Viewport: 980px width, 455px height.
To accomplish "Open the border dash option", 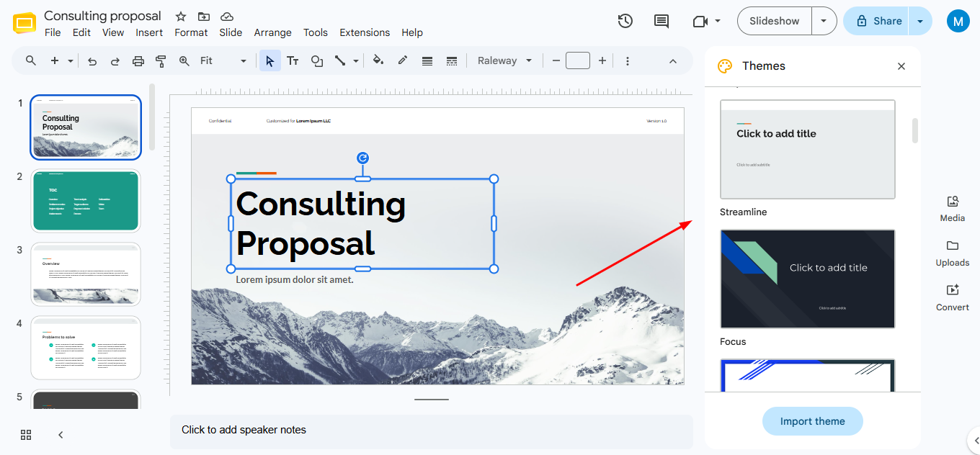I will tap(452, 61).
